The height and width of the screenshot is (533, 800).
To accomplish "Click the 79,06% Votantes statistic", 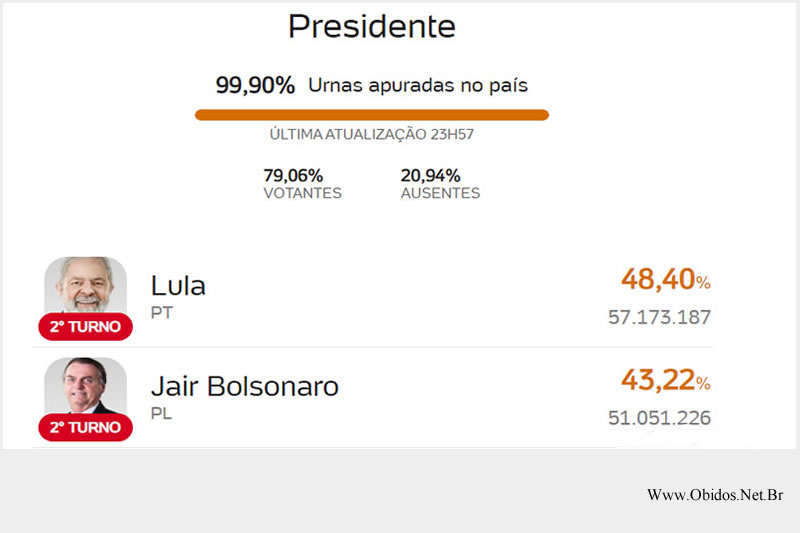I will (303, 184).
